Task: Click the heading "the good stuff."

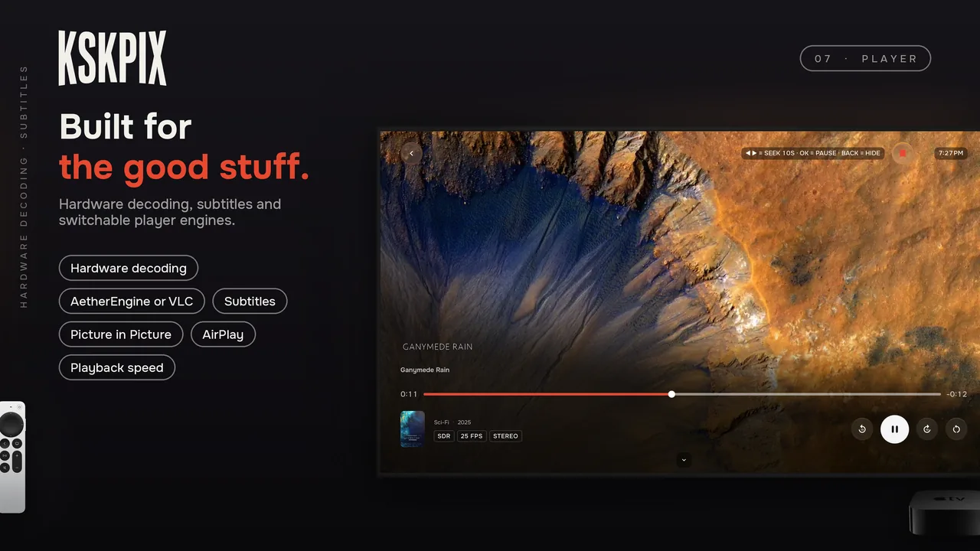Action: 185,168
